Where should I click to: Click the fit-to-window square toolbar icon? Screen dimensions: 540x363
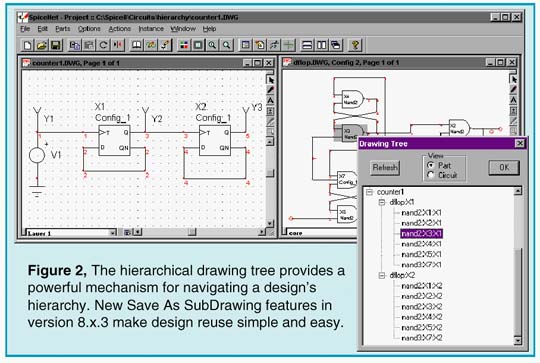[198, 45]
